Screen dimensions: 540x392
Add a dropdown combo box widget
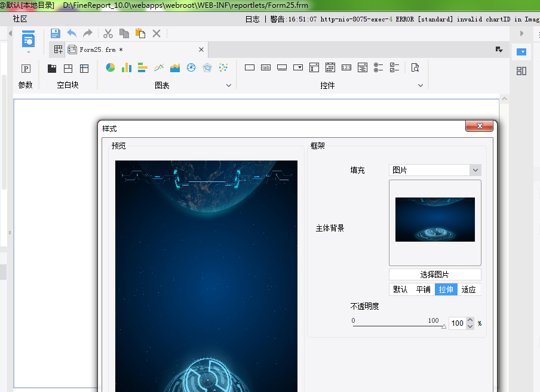click(298, 67)
